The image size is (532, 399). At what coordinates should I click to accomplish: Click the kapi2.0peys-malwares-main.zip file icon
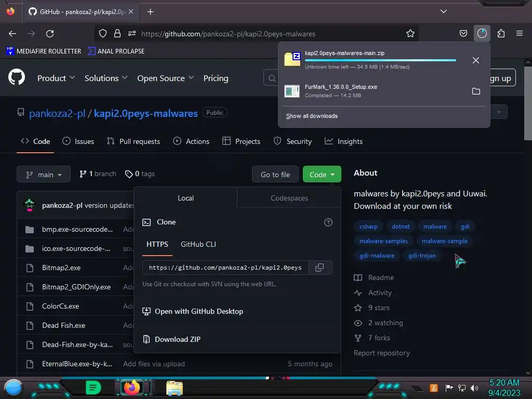[292, 59]
